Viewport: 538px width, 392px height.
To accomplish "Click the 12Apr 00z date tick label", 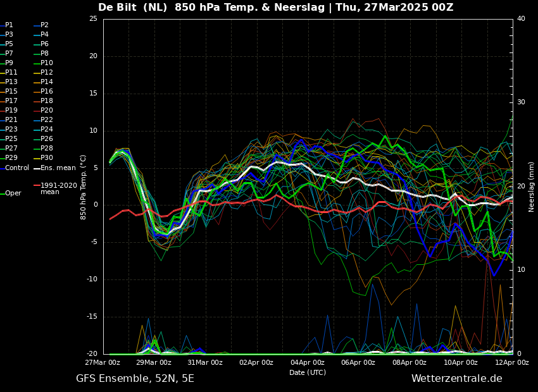I will [512, 362].
